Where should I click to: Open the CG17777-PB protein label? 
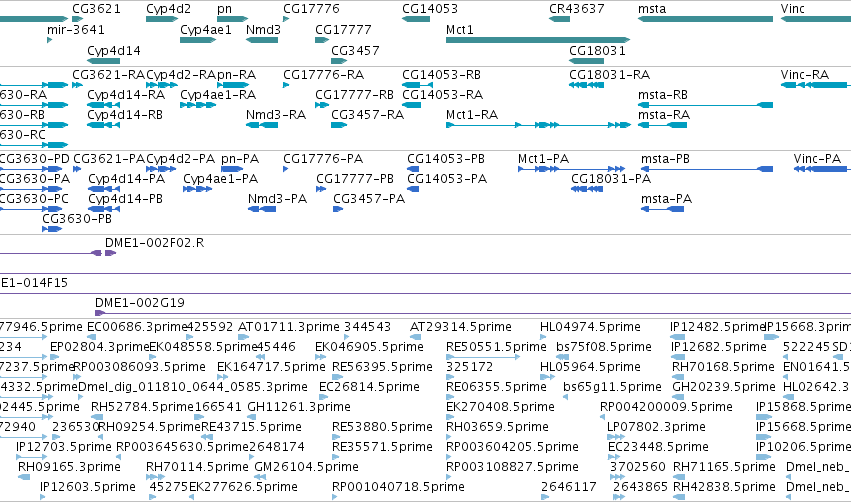(355, 179)
